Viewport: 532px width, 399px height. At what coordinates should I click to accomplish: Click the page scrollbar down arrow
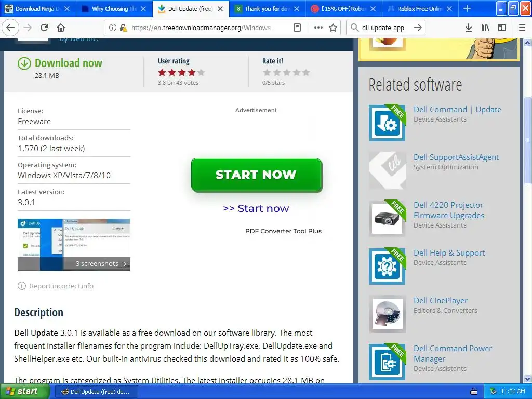pos(528,379)
